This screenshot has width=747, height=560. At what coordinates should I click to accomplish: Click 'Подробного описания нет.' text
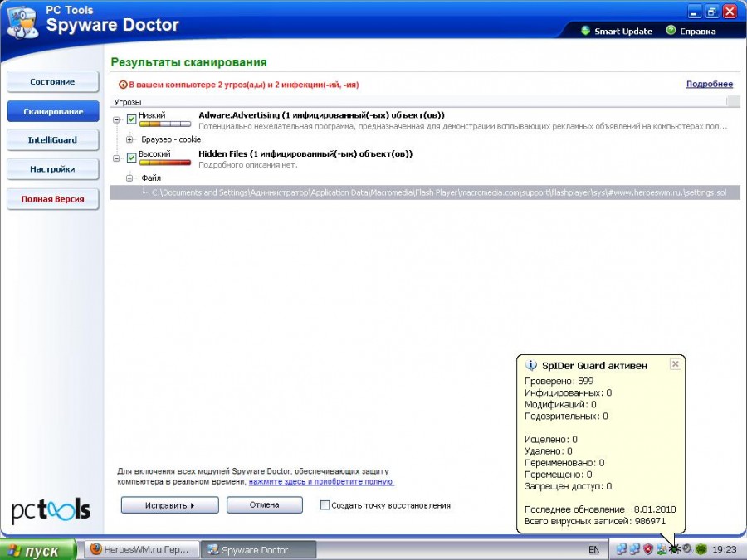247,165
